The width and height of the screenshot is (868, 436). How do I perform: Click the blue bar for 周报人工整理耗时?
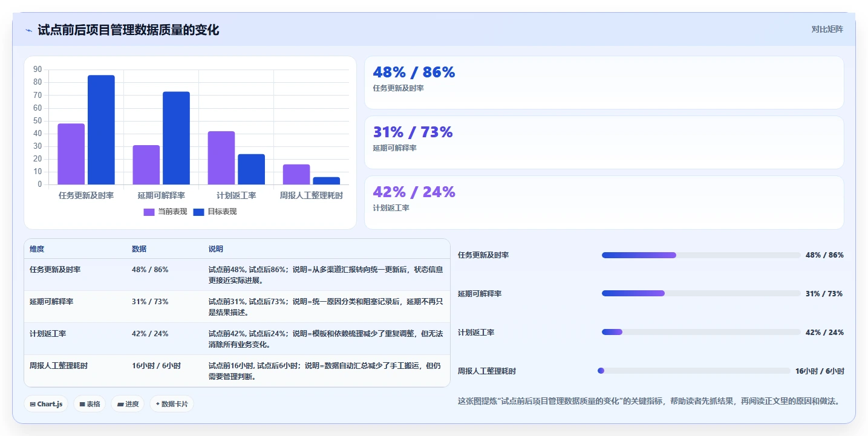[x=326, y=181]
